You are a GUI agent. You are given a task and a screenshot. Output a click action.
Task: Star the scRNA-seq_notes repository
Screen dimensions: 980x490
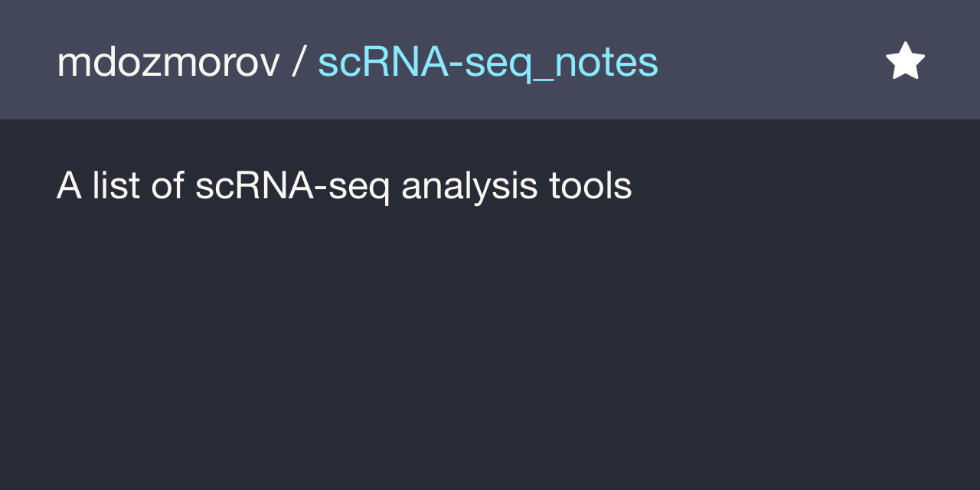[x=905, y=61]
